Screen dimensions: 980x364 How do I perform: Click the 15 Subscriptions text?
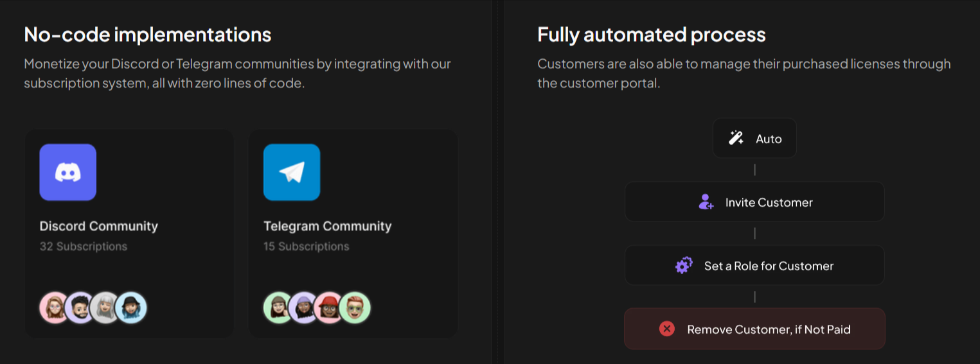pos(307,247)
